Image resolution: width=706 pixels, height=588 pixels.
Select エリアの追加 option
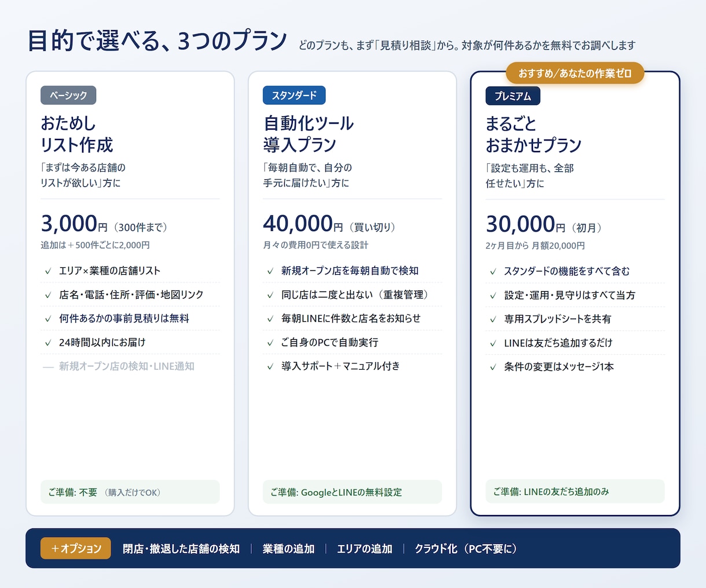click(365, 549)
